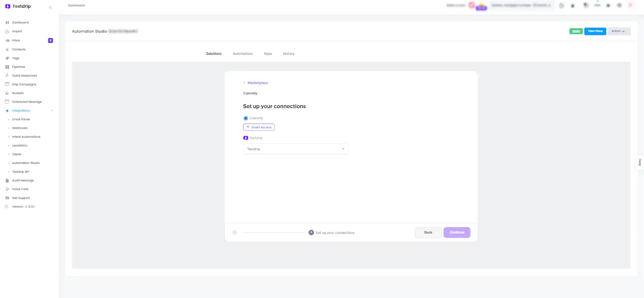Open Quick Responses via lightning icon
The height and width of the screenshot is (298, 644).
tap(7, 76)
